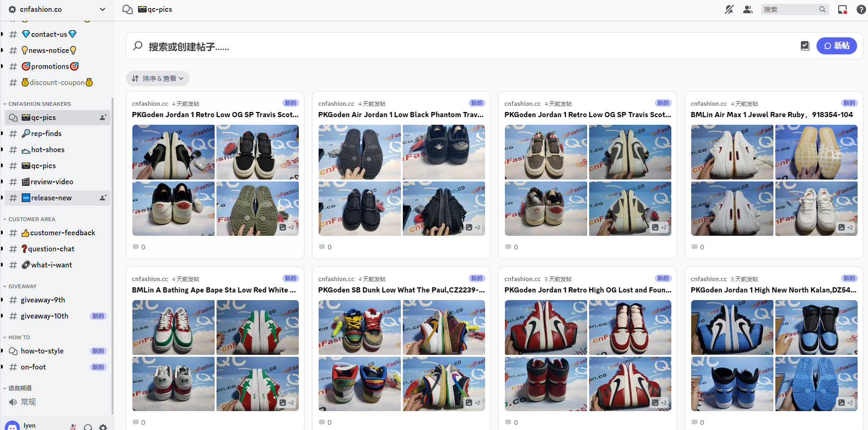Click the post guidelines checkmark icon

click(805, 46)
